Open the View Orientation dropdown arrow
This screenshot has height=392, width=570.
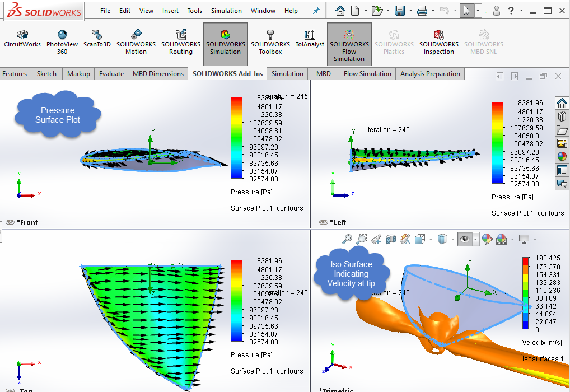[430, 239]
